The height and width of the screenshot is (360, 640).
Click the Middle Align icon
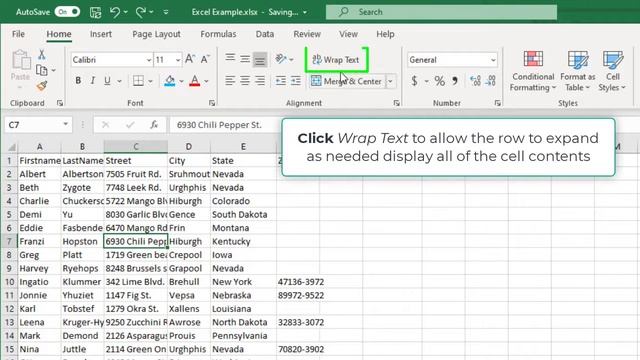tap(245, 59)
